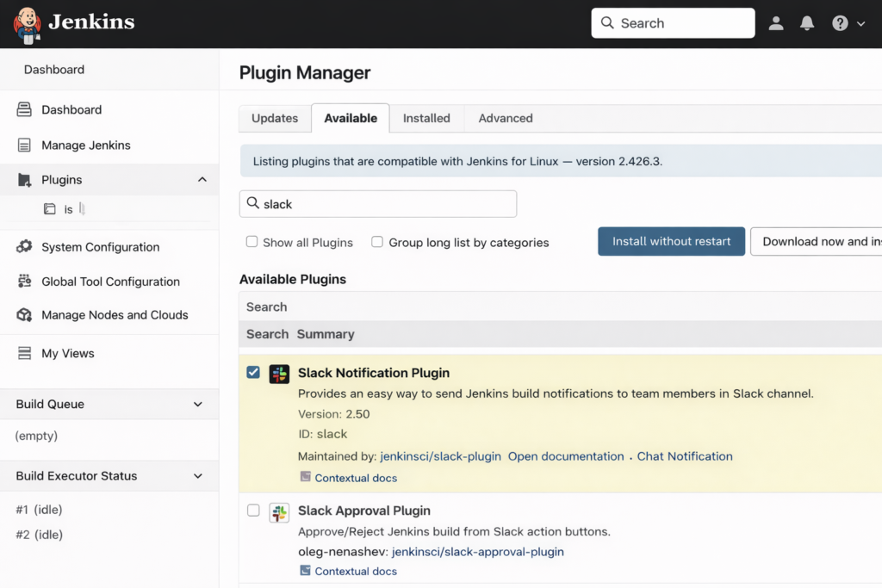Viewport: 882px width, 588px height.
Task: Collapse the Build Executor Status panel
Action: click(198, 476)
